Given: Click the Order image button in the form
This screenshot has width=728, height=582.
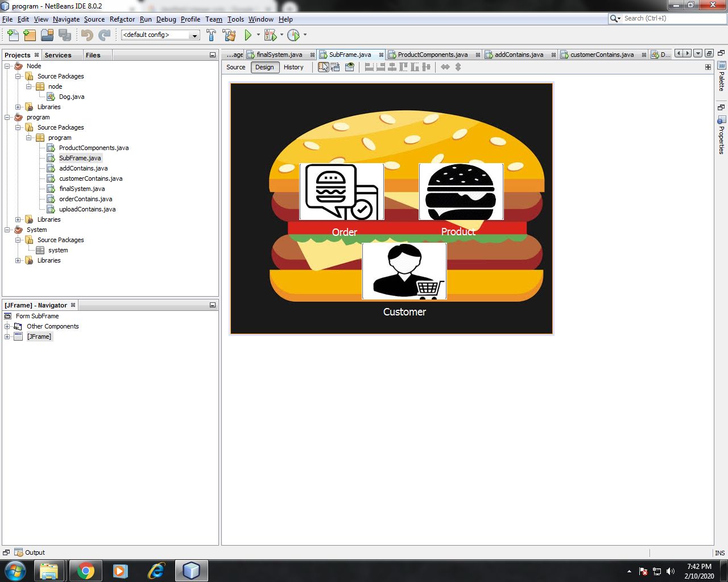Looking at the screenshot, I should tap(342, 191).
